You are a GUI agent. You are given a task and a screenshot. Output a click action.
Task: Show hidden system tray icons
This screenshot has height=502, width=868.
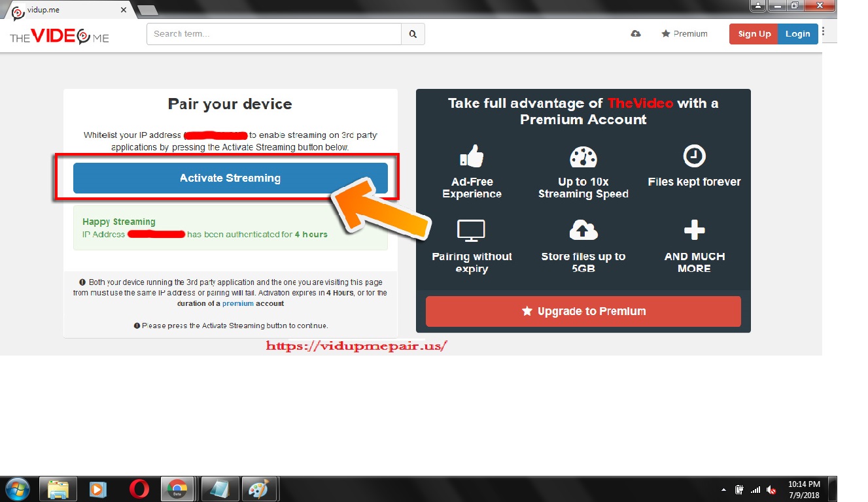pyautogui.click(x=723, y=490)
